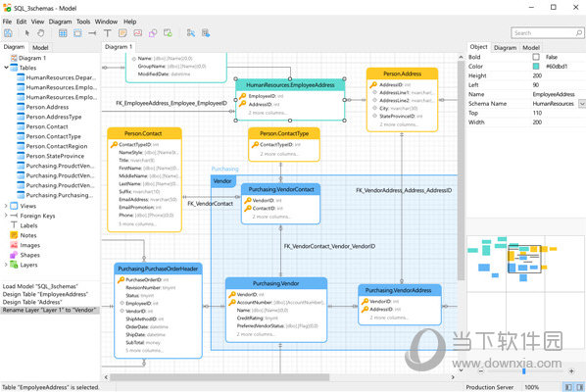
Task: Select the note tool in the toolbar
Action: click(x=122, y=33)
